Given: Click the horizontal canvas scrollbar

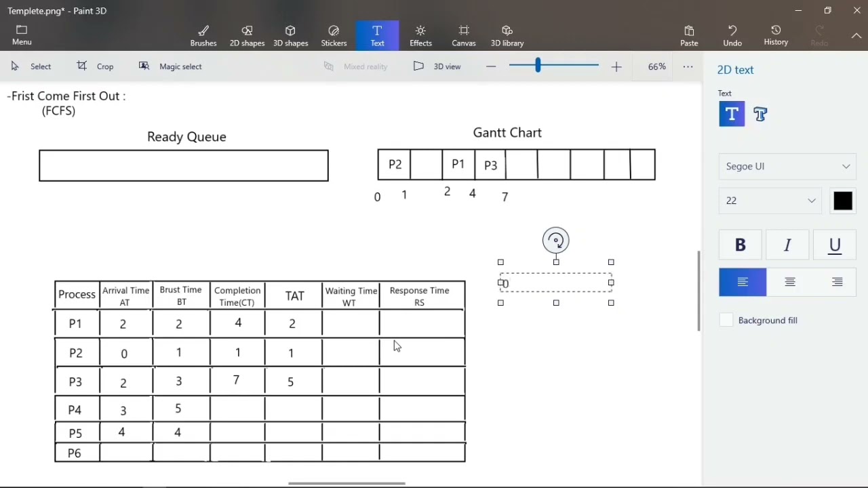Looking at the screenshot, I should [347, 483].
